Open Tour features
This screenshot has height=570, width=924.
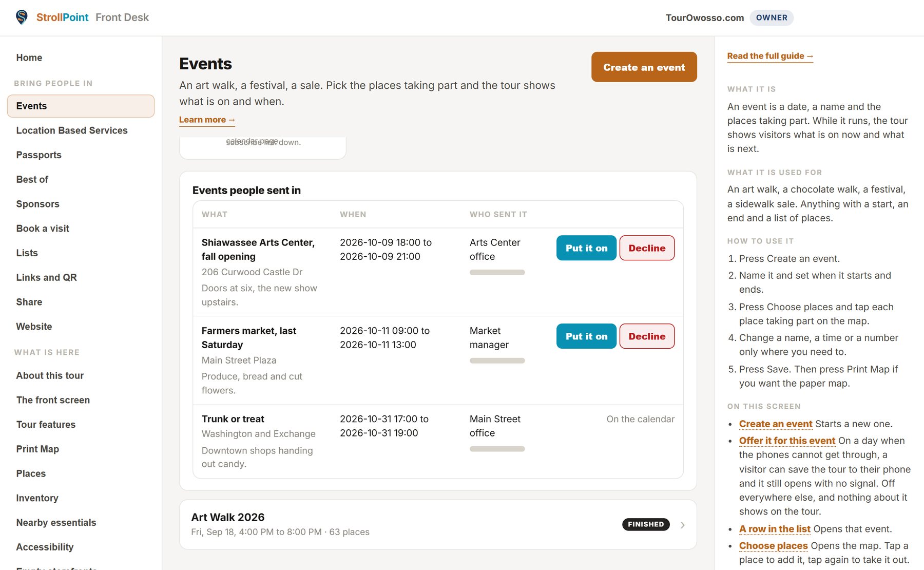click(81, 425)
